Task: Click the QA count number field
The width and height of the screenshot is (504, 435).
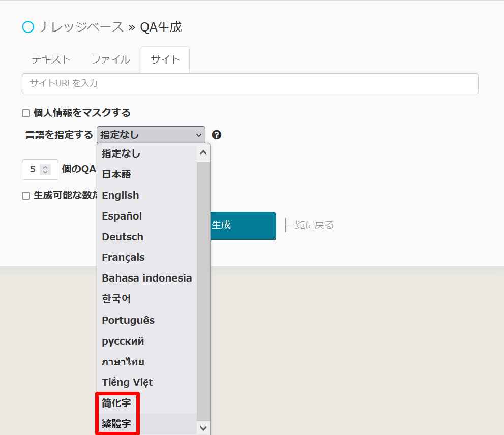Action: click(40, 169)
